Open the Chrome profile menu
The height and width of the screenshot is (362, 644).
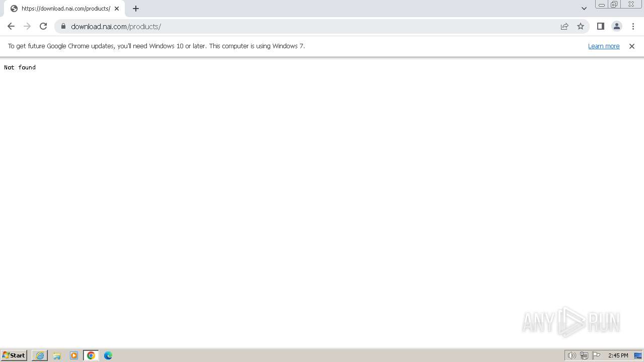[616, 26]
